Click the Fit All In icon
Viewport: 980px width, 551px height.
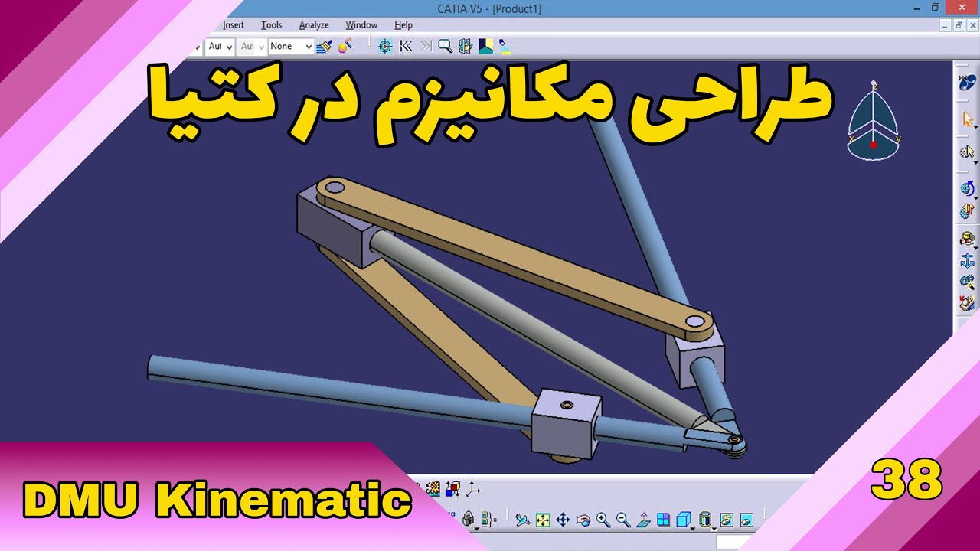click(x=543, y=520)
